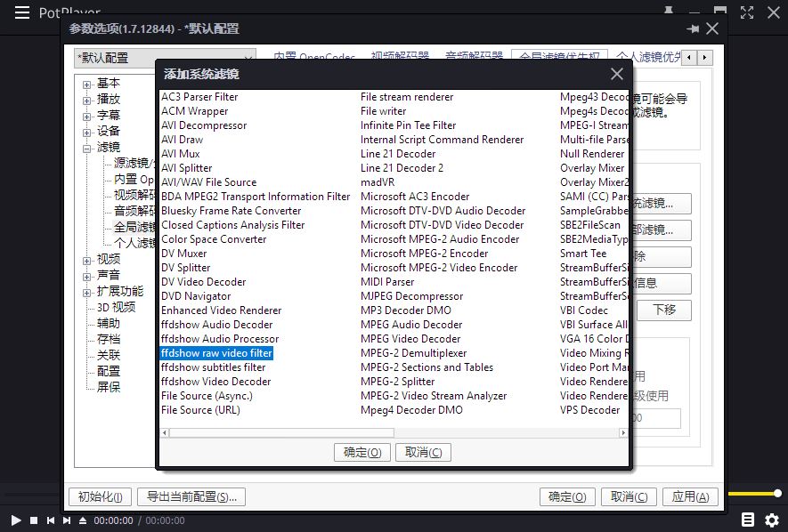The height and width of the screenshot is (532, 788).
Task: Expand the 扩展功能 tree node
Action: tap(87, 292)
